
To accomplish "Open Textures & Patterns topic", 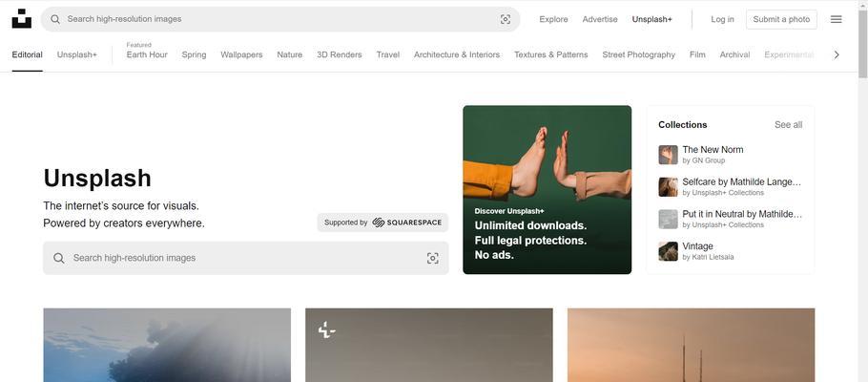I will coord(550,54).
